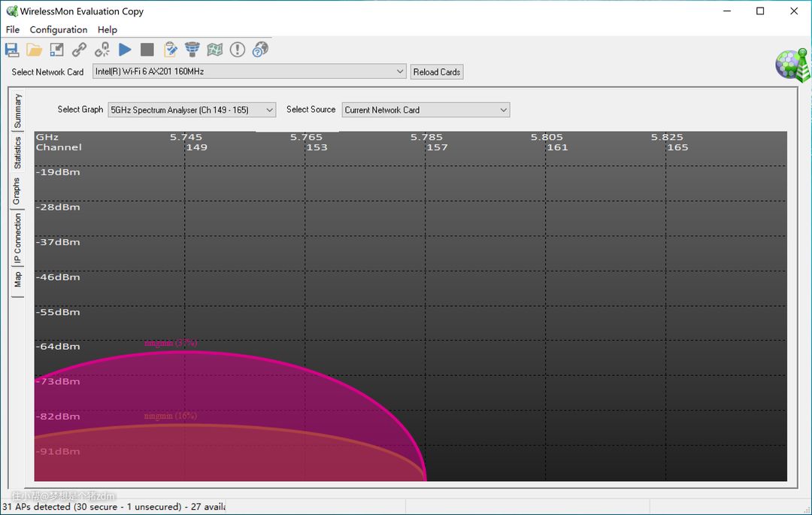Start monitoring with the blue play button

click(x=125, y=50)
